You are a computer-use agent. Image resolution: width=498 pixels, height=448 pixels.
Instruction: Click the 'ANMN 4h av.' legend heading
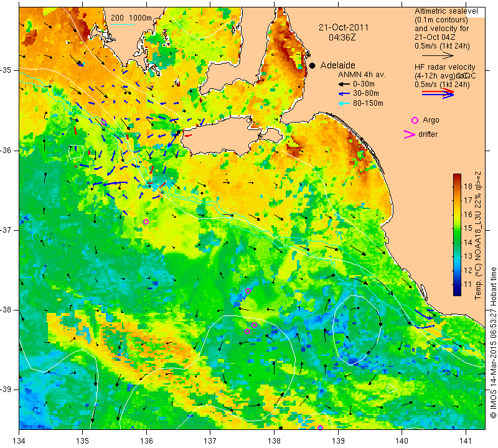click(x=362, y=75)
